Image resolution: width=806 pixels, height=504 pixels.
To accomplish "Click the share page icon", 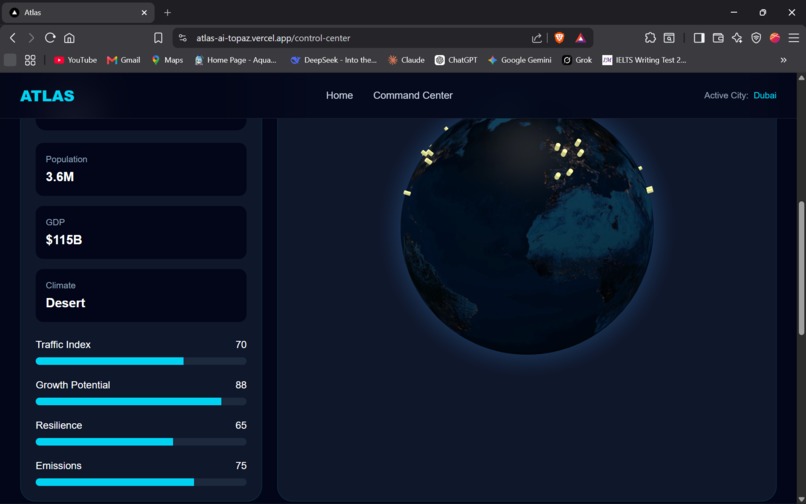I will 537,38.
